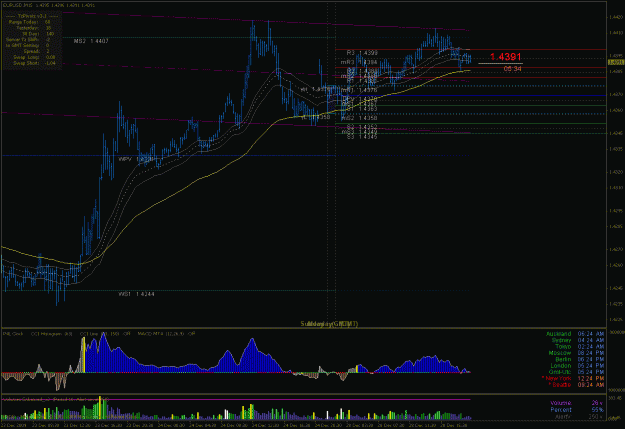
Task: Select the S3 1.4345 pivot label
Action: coord(362,137)
